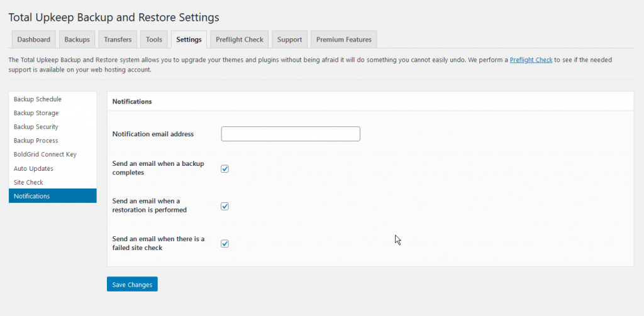
Task: Open Site Check settings section
Action: tap(29, 182)
